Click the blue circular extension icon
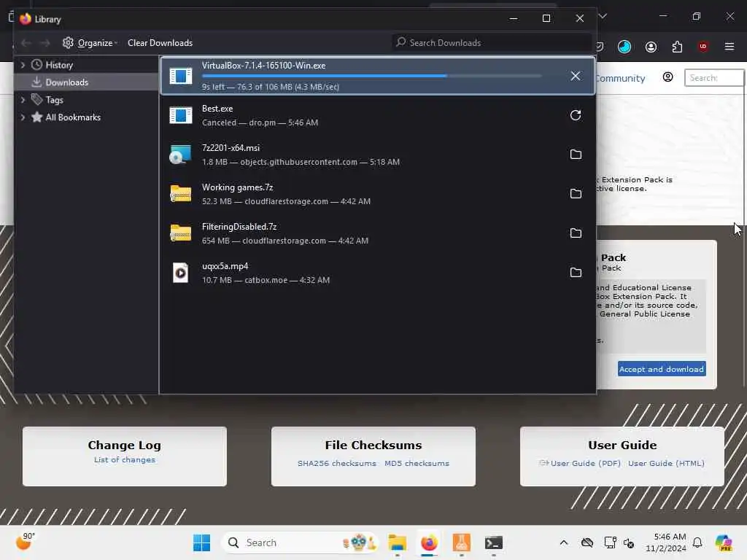The image size is (747, 560). coord(624,47)
